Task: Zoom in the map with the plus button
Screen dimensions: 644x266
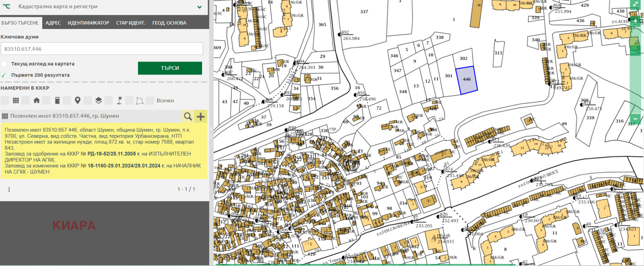Action: (636, 21)
